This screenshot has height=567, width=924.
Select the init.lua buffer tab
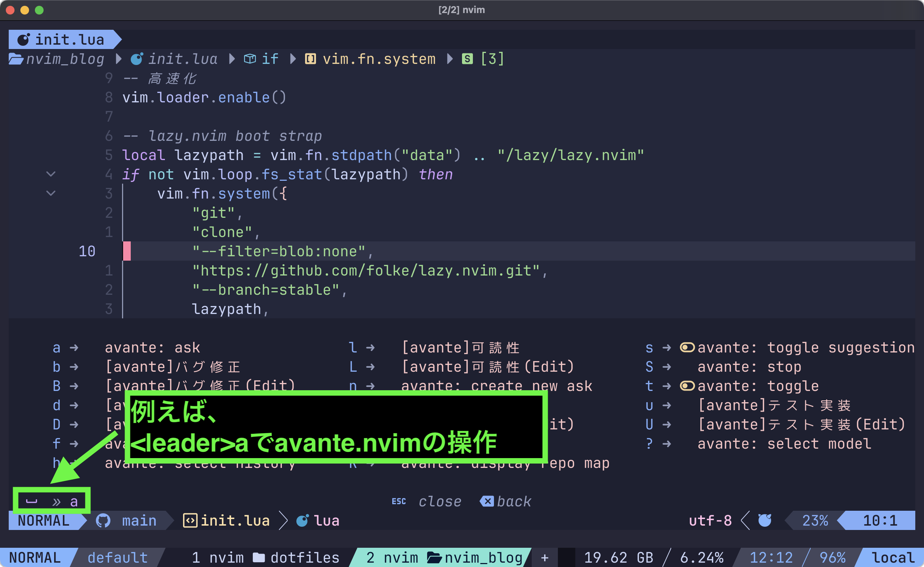(x=65, y=39)
